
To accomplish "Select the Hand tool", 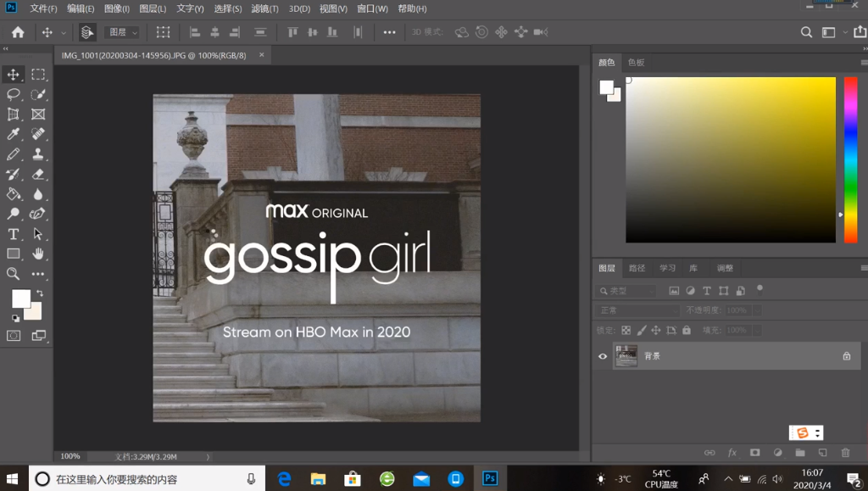I will 38,254.
